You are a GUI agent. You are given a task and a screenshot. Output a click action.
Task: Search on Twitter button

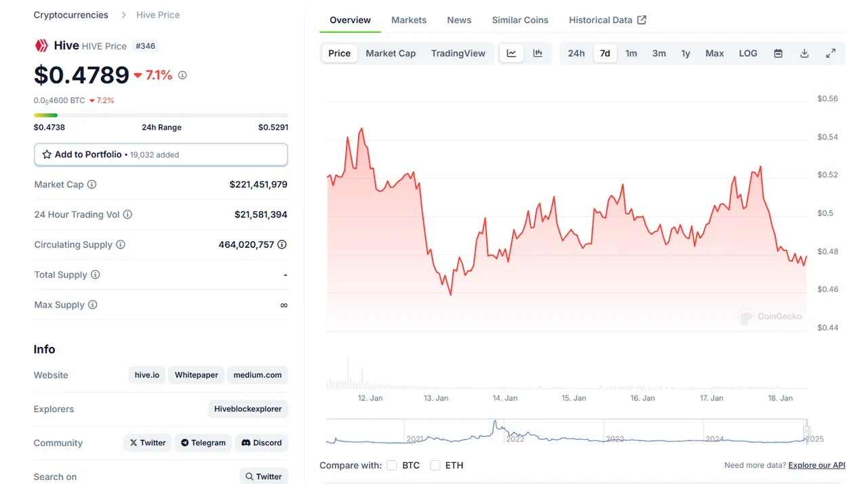click(x=264, y=477)
